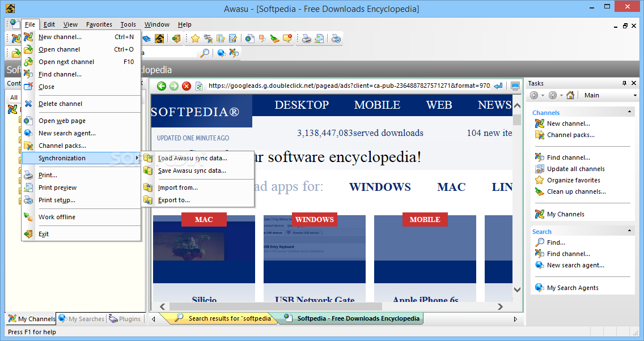Screen dimensions: 644x341
Task: Open the Favorites menu
Action: [x=99, y=24]
